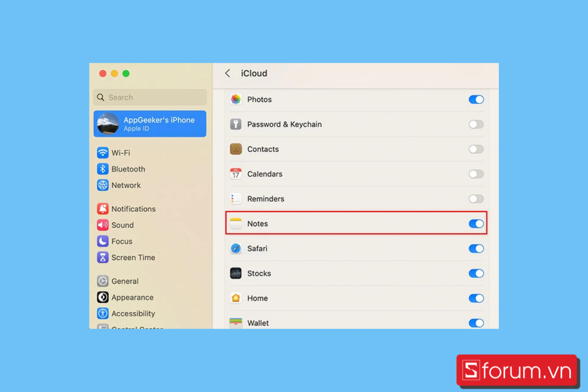Viewport: 588px width, 392px height.
Task: Click the Wi-Fi icon in sidebar
Action: (x=102, y=153)
